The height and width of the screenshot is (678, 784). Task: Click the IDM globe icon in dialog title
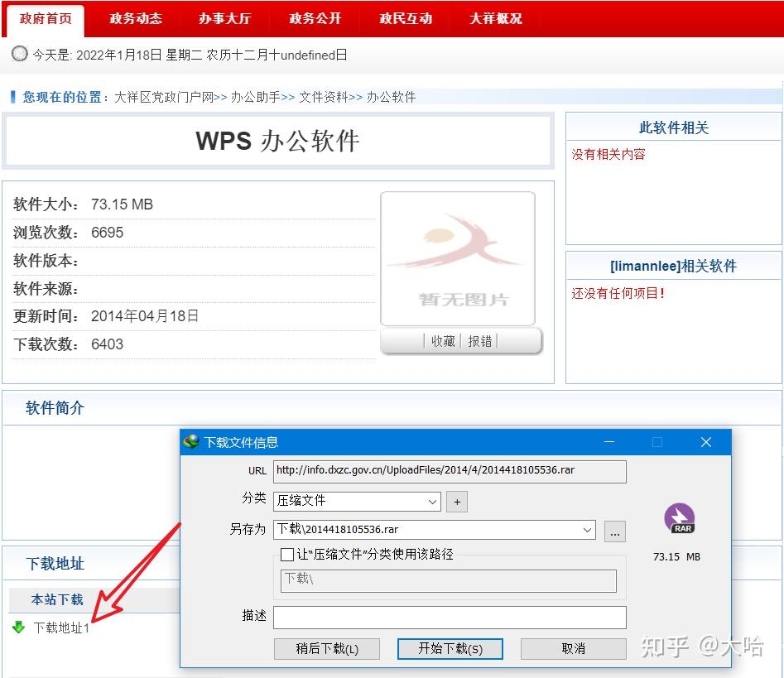tap(191, 442)
